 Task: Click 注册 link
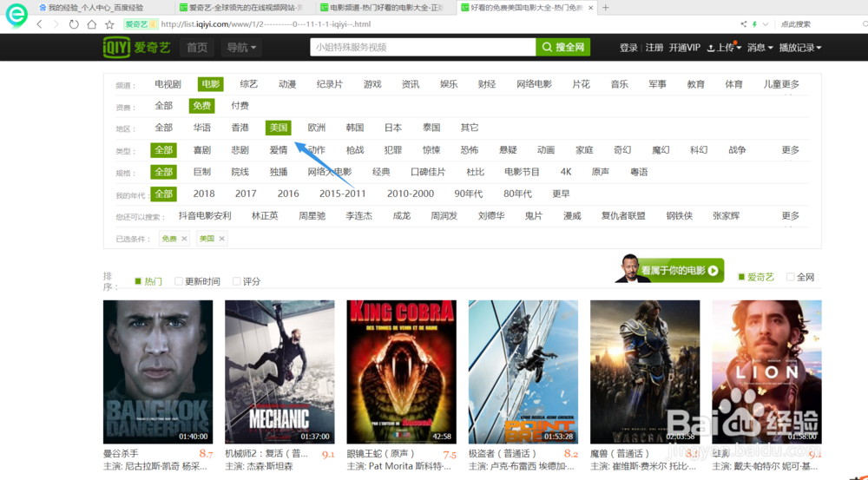point(654,48)
